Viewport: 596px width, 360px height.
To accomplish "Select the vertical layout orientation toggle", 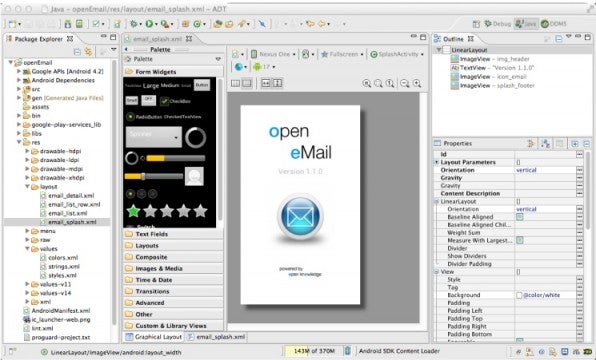I will [247, 83].
